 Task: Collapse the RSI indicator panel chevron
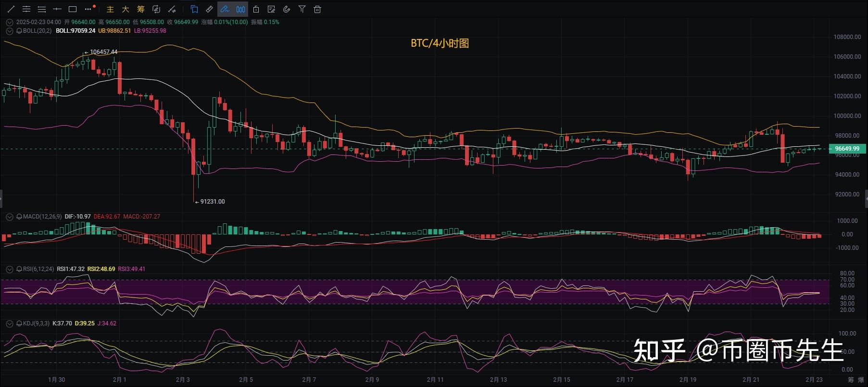(x=9, y=270)
